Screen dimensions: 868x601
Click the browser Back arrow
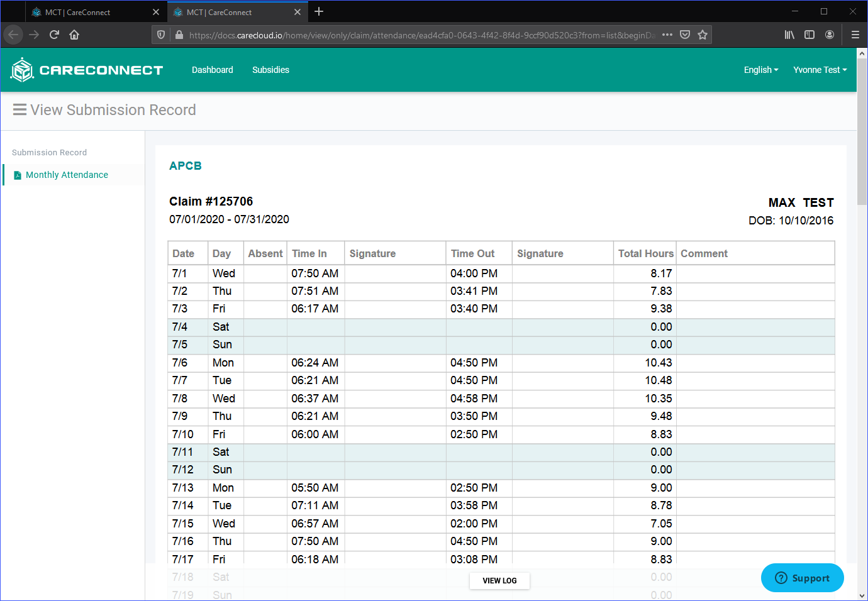pos(13,35)
